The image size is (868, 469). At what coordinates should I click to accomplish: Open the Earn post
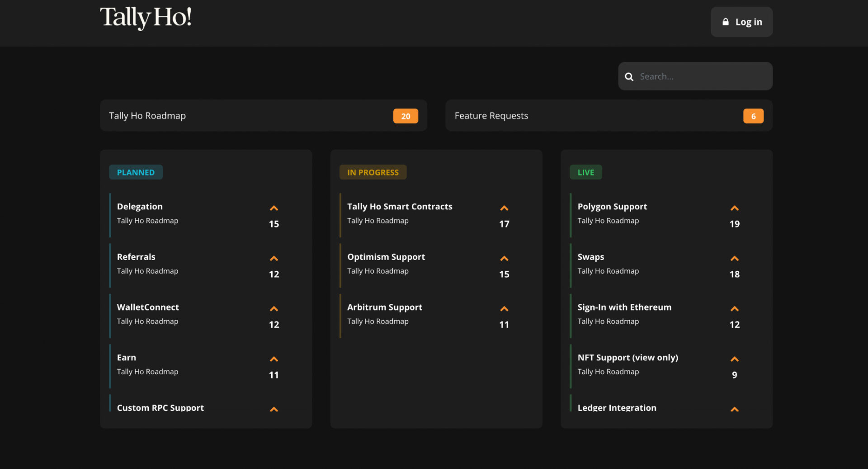click(x=127, y=357)
